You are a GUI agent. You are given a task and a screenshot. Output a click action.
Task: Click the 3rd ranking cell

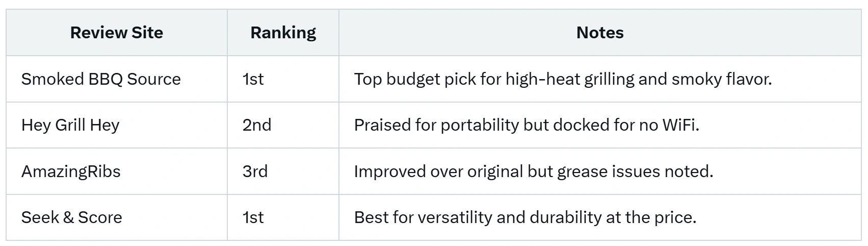pos(255,171)
